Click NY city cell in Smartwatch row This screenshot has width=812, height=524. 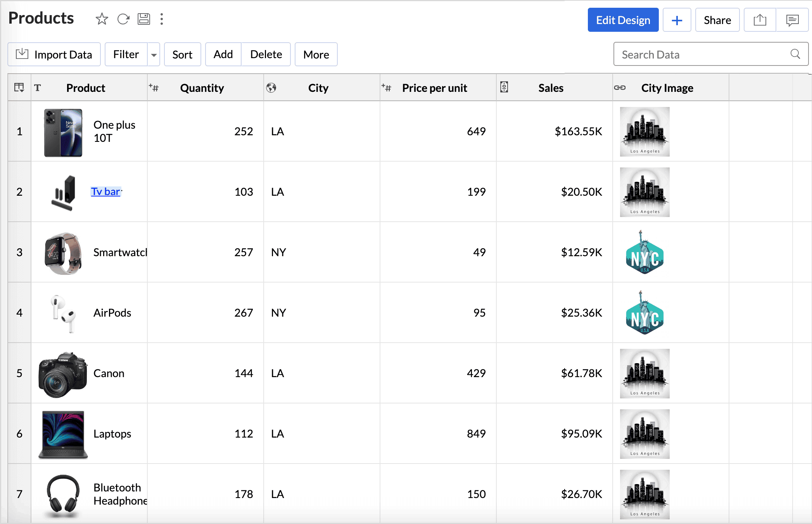[278, 252]
